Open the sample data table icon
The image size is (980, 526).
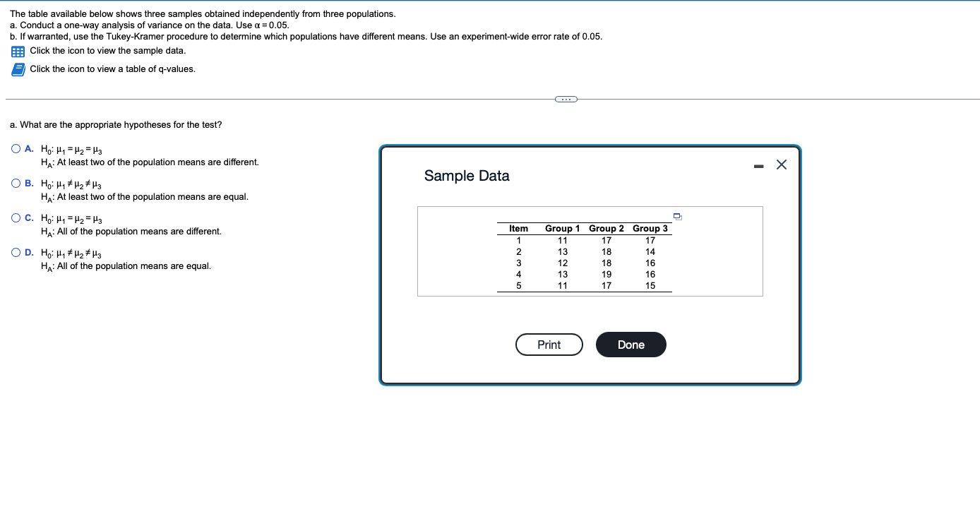pyautogui.click(x=18, y=51)
